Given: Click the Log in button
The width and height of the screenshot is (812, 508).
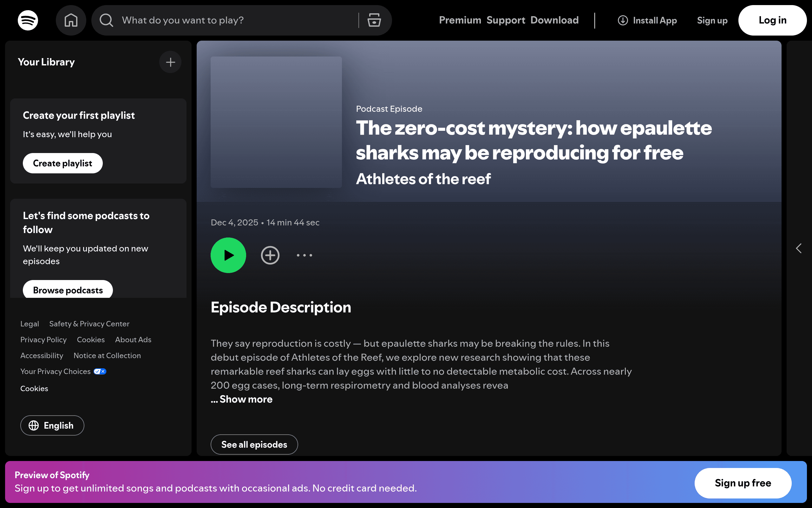Looking at the screenshot, I should click(x=772, y=20).
